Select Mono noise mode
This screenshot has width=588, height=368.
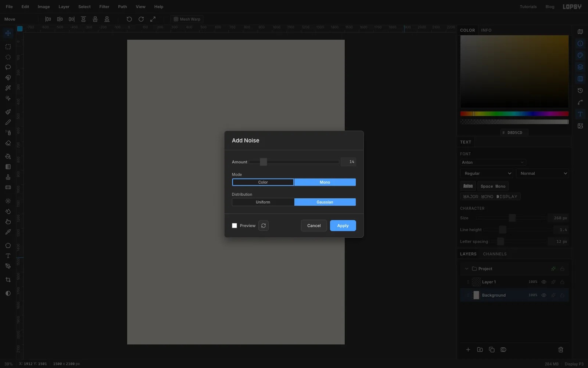click(325, 182)
